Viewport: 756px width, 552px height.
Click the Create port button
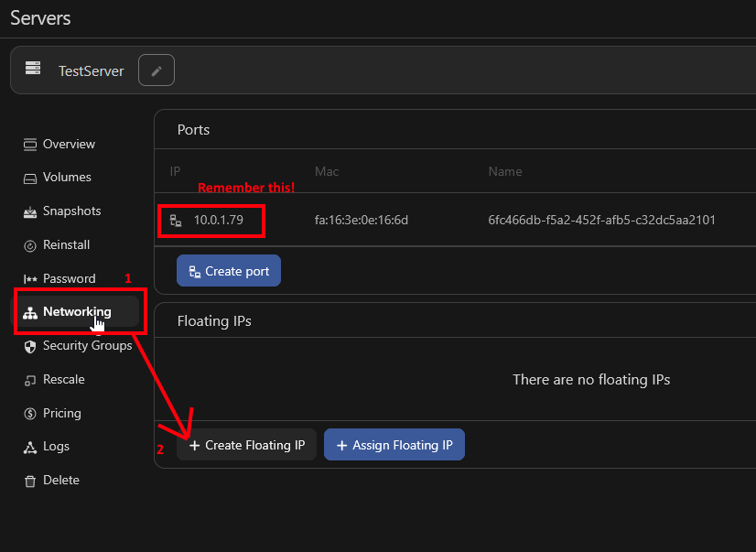coord(228,270)
